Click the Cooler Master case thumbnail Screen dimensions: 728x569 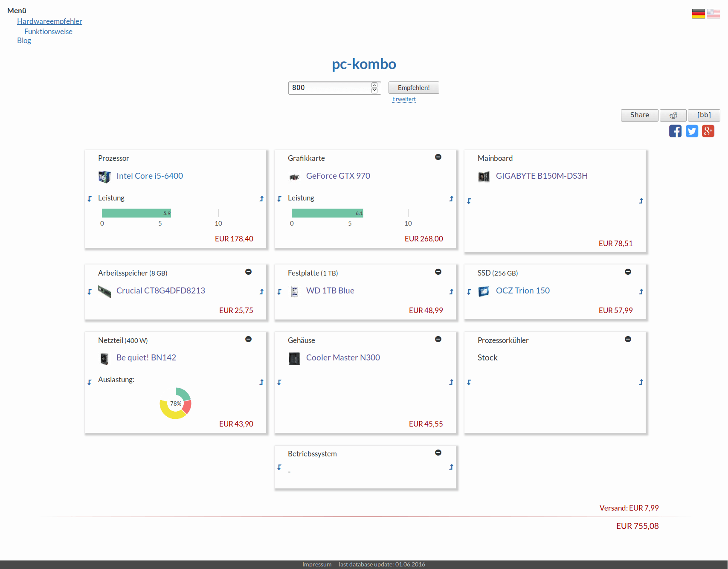pos(294,359)
